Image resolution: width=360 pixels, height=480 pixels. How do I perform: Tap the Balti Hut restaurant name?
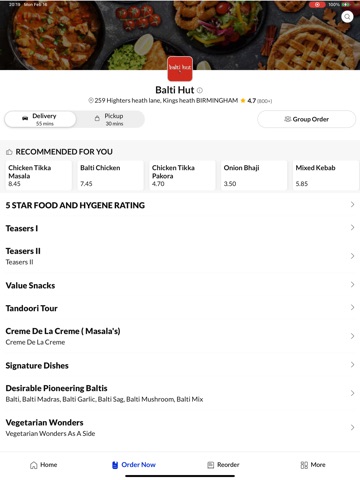click(174, 90)
